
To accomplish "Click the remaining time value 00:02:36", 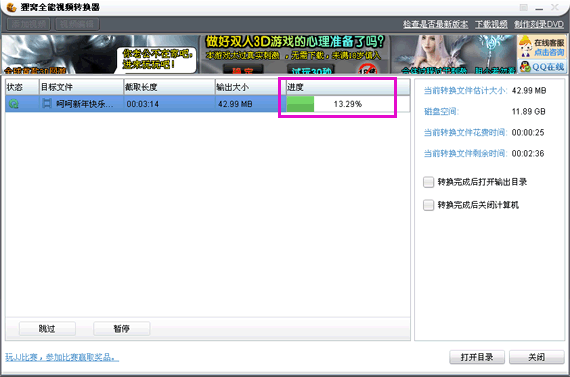I will 528,153.
